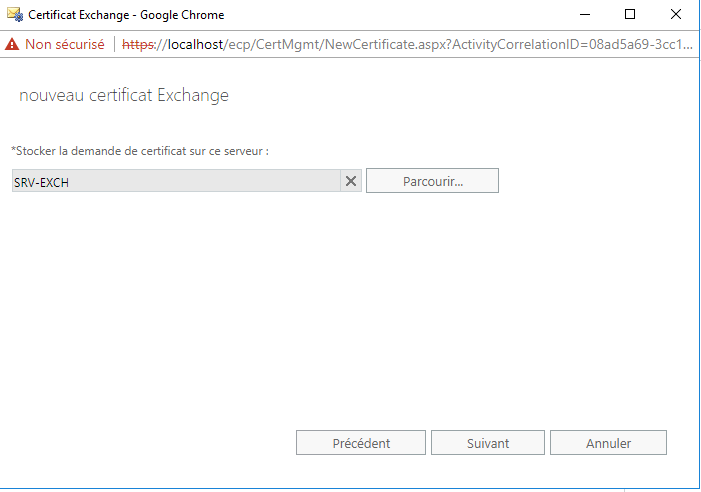This screenshot has width=701, height=492.
Task: Click the struck-through https in the URL
Action: [138, 44]
